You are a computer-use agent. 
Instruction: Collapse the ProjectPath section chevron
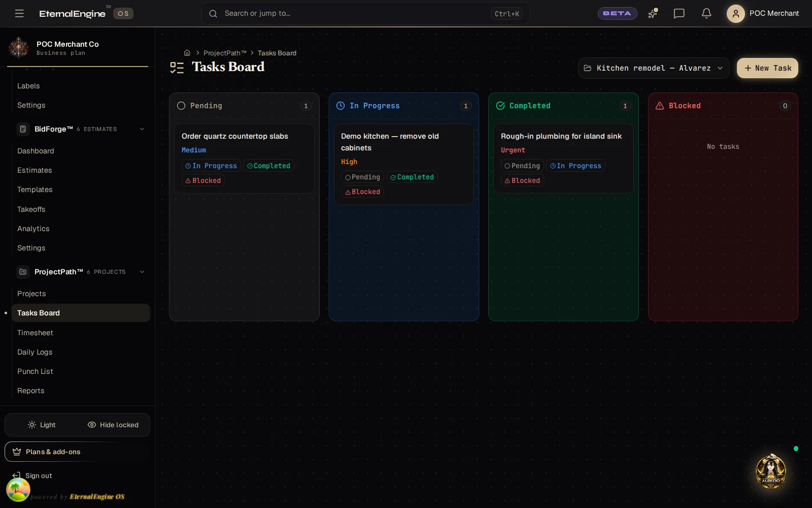(x=142, y=272)
